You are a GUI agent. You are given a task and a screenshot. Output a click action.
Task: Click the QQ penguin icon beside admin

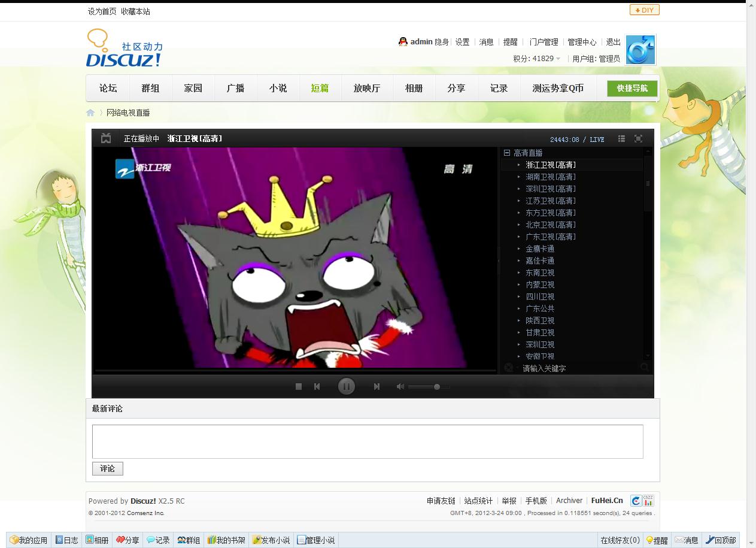coord(403,41)
